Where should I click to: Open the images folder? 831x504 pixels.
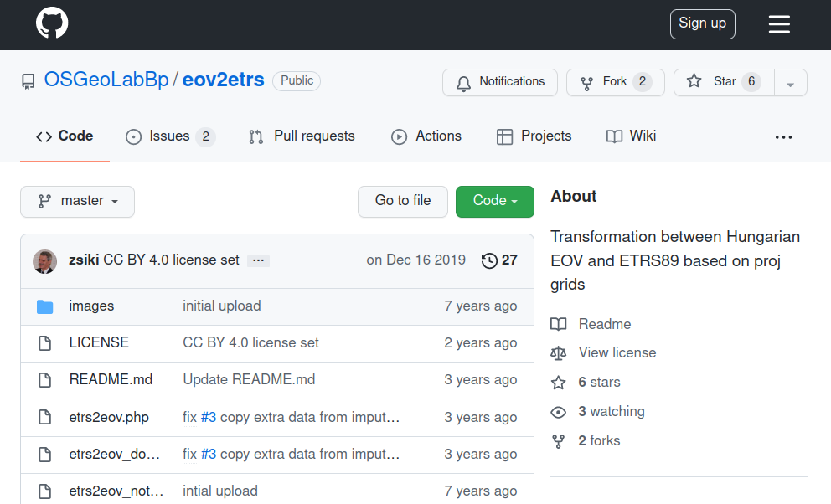pos(91,306)
